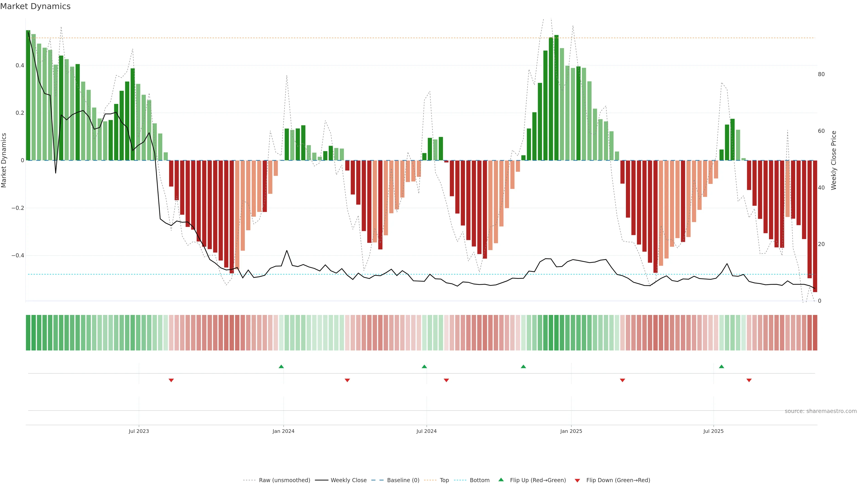Click the last Flip Down triangle after Jul 2025
868x488 pixels.
tap(749, 380)
